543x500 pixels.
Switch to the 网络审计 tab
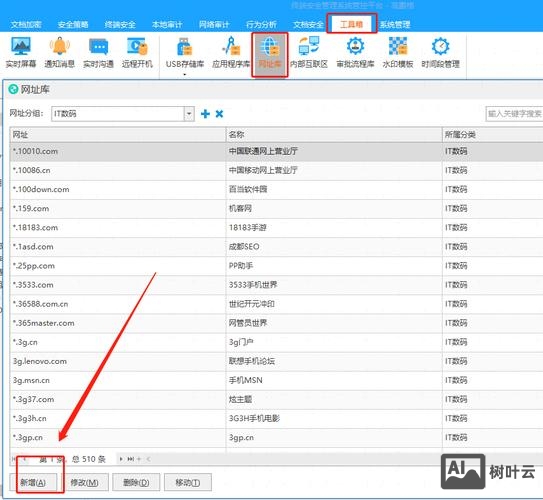coord(214,24)
